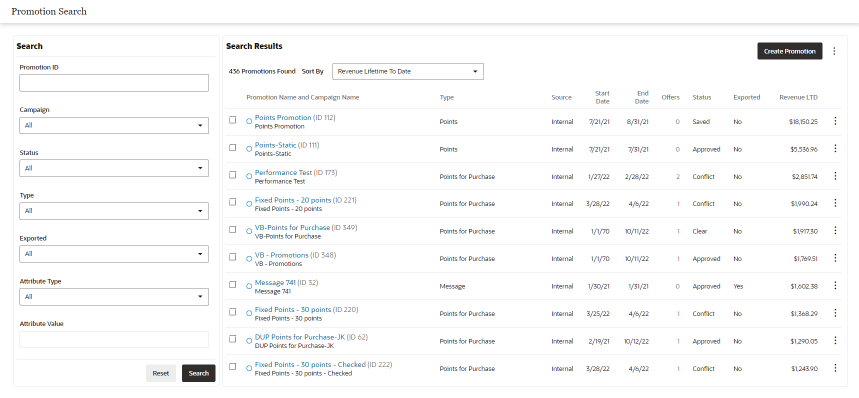The image size is (859, 398).
Task: Click the circle icon beside VB-Points for Purchase
Action: 249,231
